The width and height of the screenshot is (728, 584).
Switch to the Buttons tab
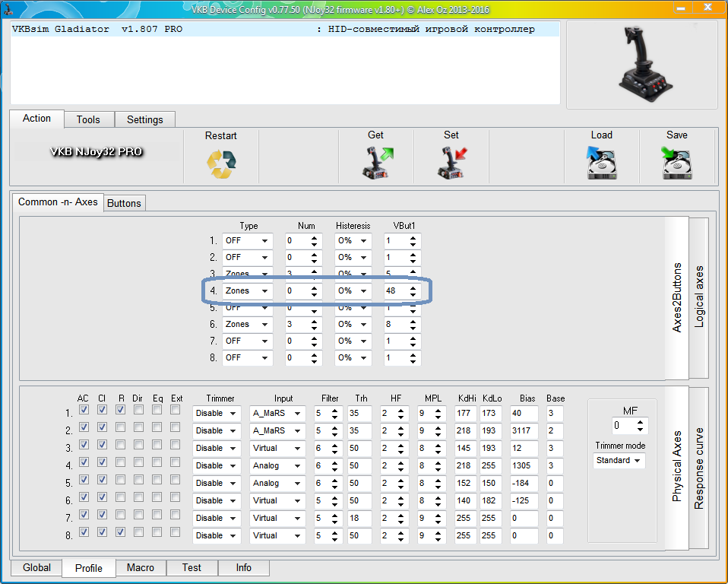pyautogui.click(x=124, y=203)
